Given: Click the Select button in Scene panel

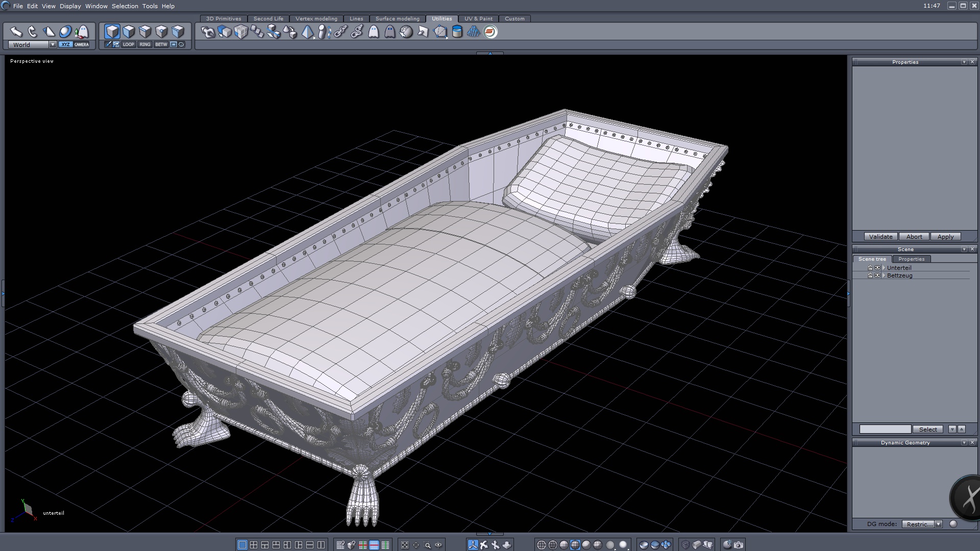Looking at the screenshot, I should [x=927, y=430].
